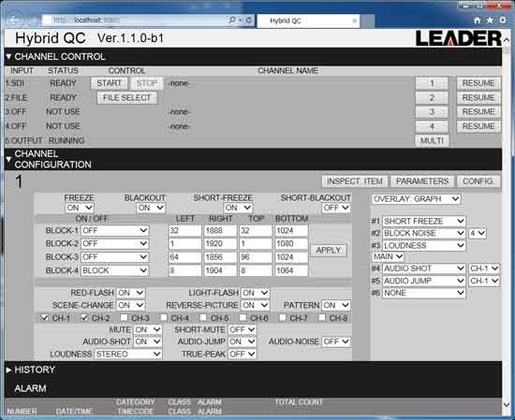Open the FREEZE on/off dropdown
The width and height of the screenshot is (515, 420).
coord(80,208)
